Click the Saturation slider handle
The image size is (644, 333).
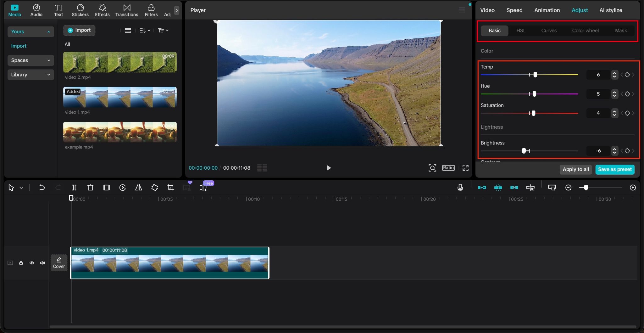pyautogui.click(x=533, y=113)
